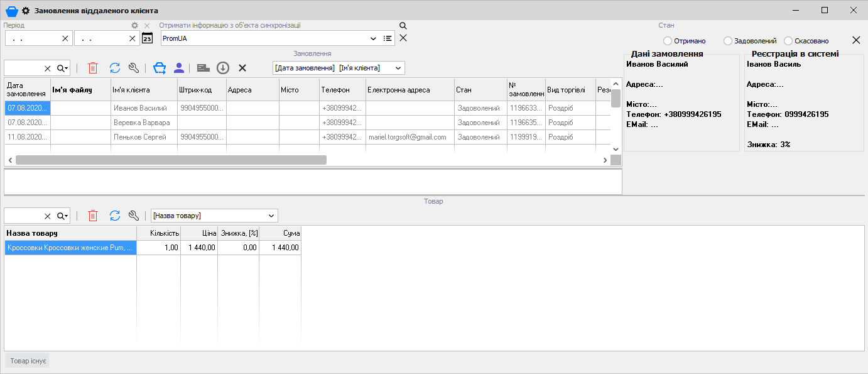Click the magnifier search icon above state panel

coord(403,26)
